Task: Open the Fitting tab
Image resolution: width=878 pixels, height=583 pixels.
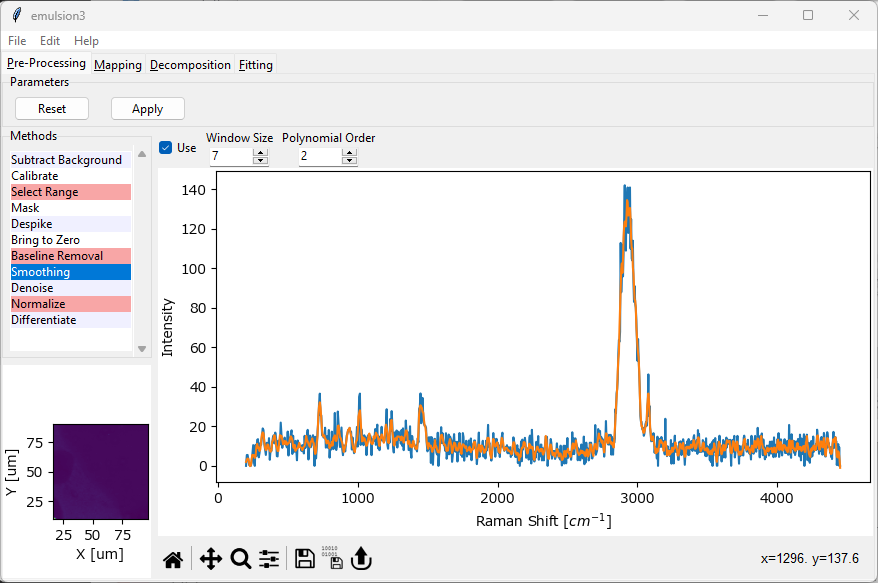Action: click(256, 65)
